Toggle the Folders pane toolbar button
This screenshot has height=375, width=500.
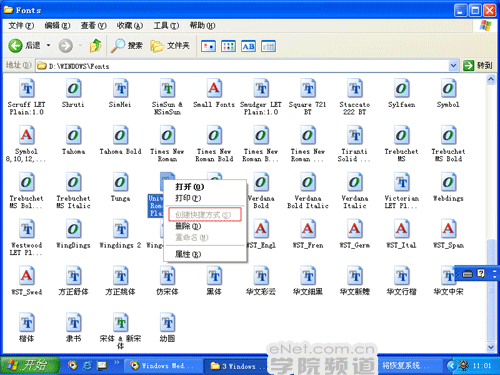(170, 46)
